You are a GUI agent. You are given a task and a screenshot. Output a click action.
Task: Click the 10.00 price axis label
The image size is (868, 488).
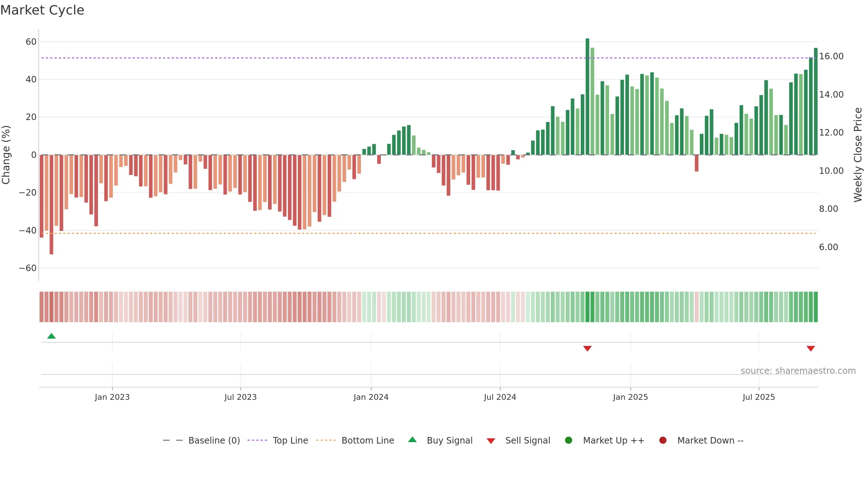(831, 171)
